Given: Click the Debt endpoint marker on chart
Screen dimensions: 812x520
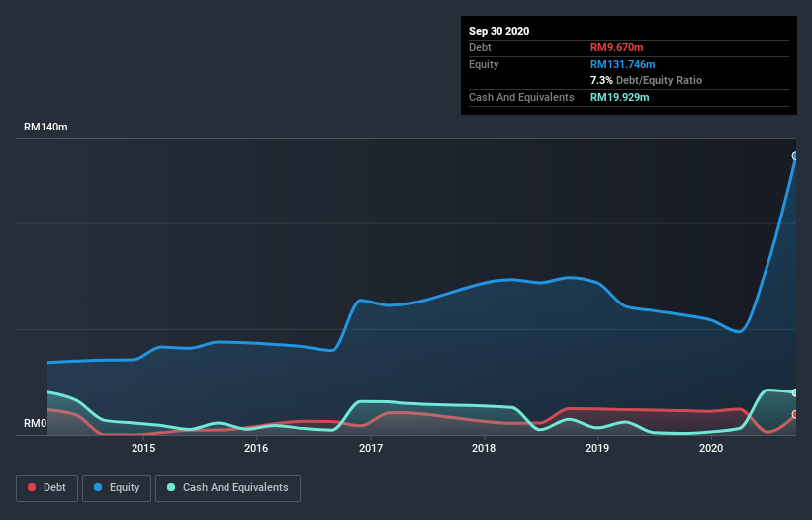Looking at the screenshot, I should 795,414.
